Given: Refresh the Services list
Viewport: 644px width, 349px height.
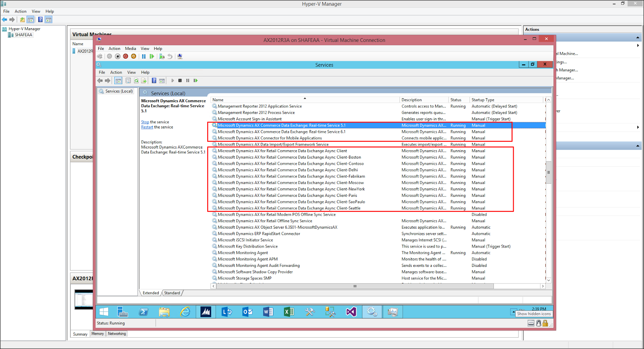Looking at the screenshot, I should click(136, 81).
